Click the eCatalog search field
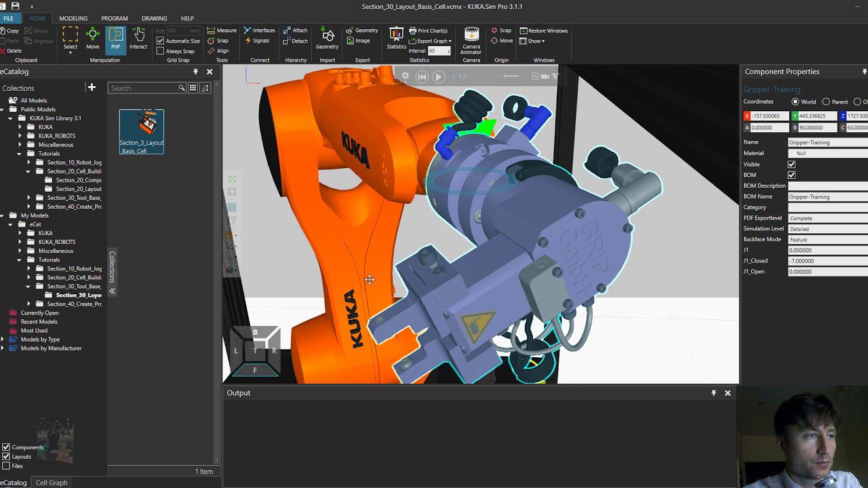Screen dimensions: 868x488 (x=142, y=88)
